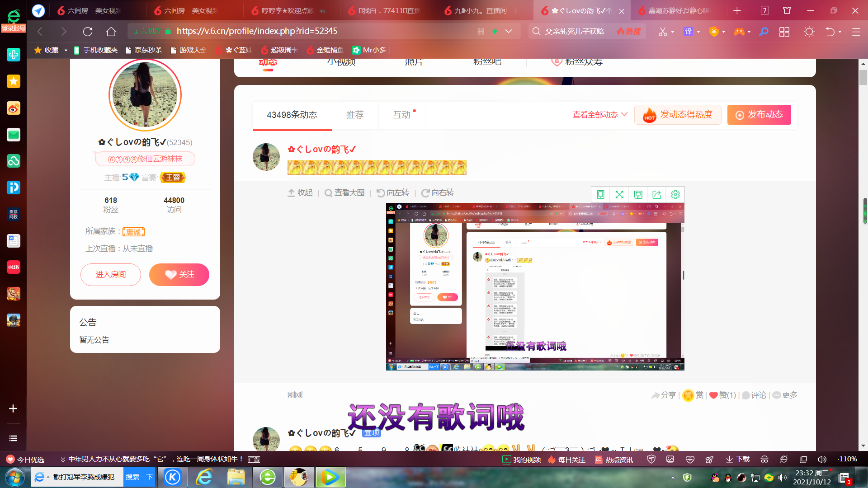Open the Weibo sidebar icon
The image size is (868, 488).
pyautogui.click(x=13, y=108)
